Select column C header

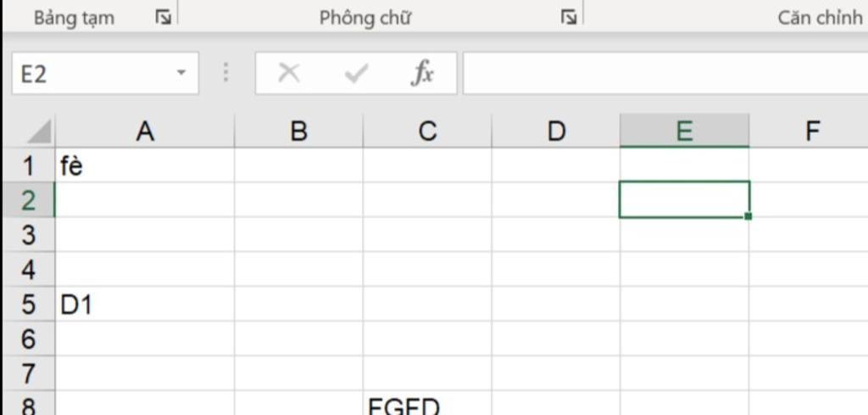pyautogui.click(x=427, y=131)
